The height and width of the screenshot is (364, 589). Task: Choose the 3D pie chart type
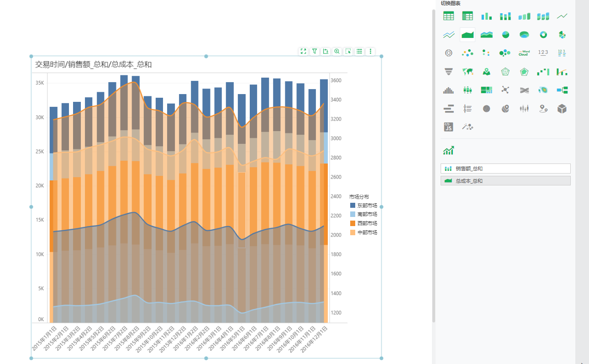click(x=524, y=35)
